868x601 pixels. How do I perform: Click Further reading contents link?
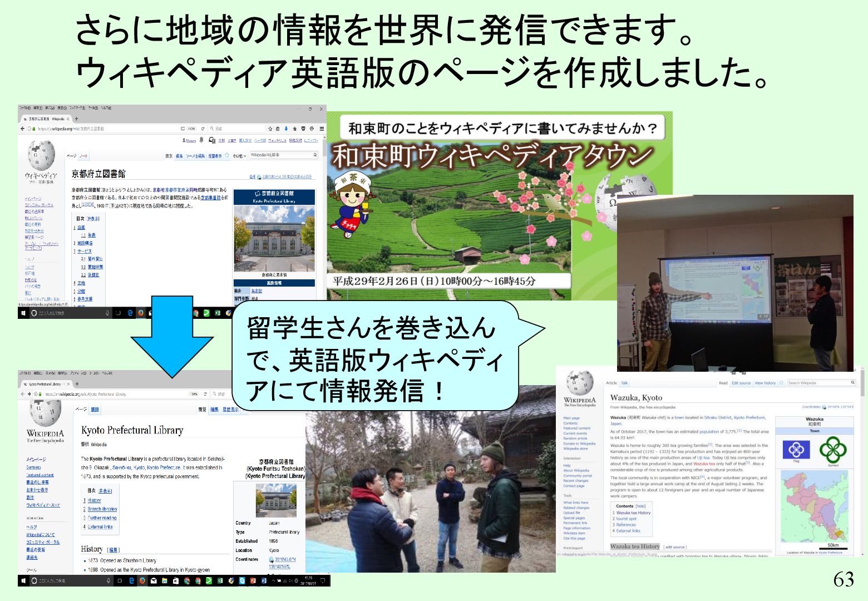[102, 518]
